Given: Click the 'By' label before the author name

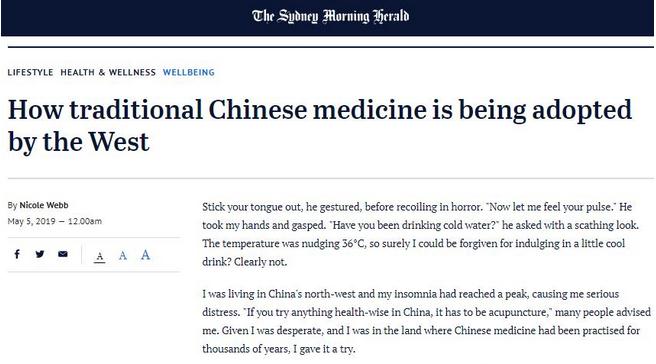Looking at the screenshot, I should pyautogui.click(x=12, y=205).
